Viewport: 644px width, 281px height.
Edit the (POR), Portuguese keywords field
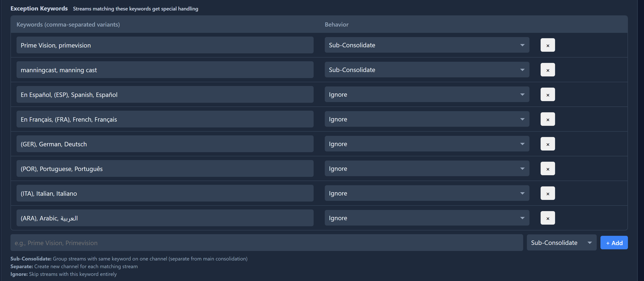pos(165,169)
